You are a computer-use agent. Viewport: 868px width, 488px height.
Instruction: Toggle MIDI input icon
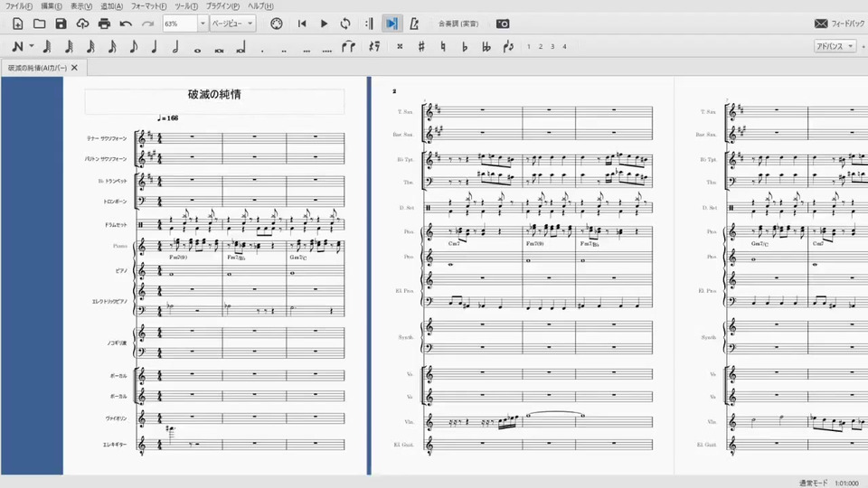point(277,23)
